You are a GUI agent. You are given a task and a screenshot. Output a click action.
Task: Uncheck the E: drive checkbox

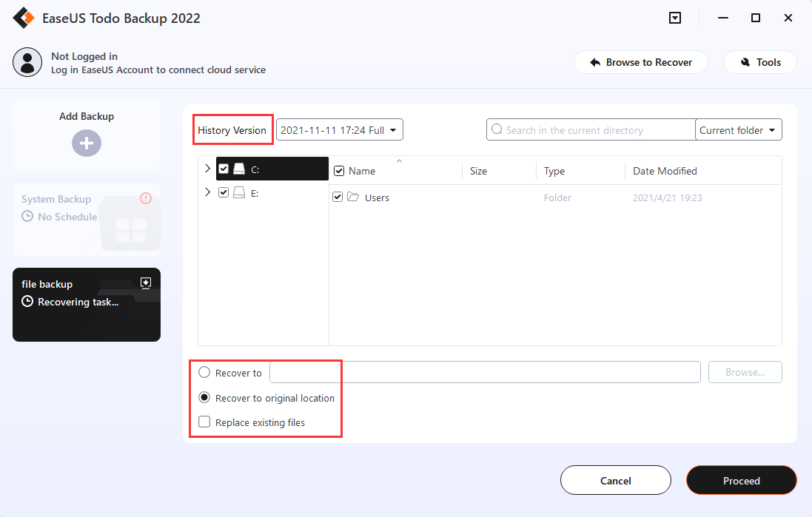pyautogui.click(x=224, y=192)
